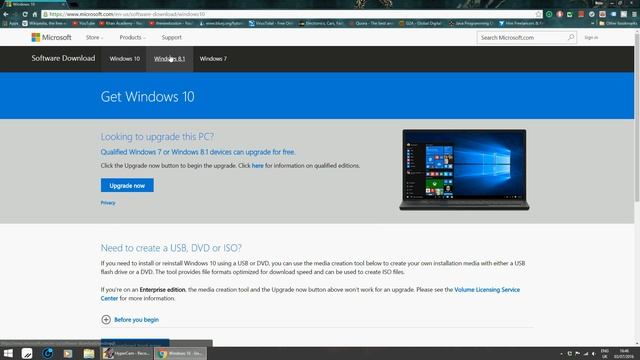Open the Other bookmarks folder

click(618, 24)
